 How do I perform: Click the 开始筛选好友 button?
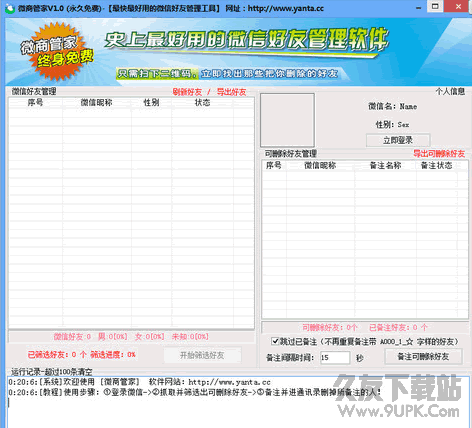(202, 355)
